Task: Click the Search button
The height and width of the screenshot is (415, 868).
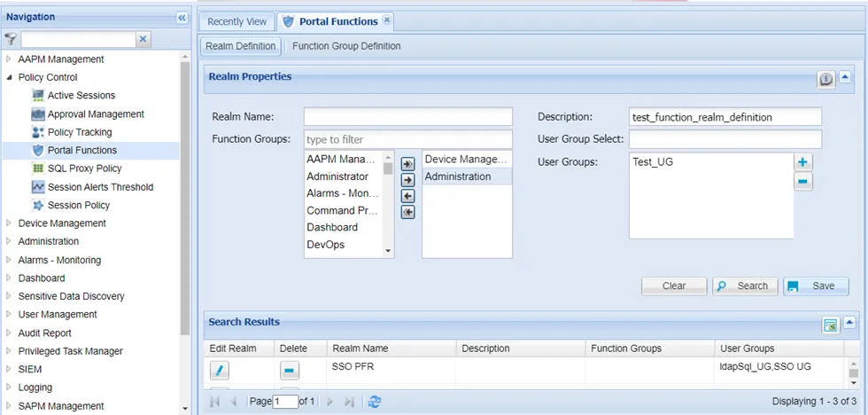Action: click(745, 286)
